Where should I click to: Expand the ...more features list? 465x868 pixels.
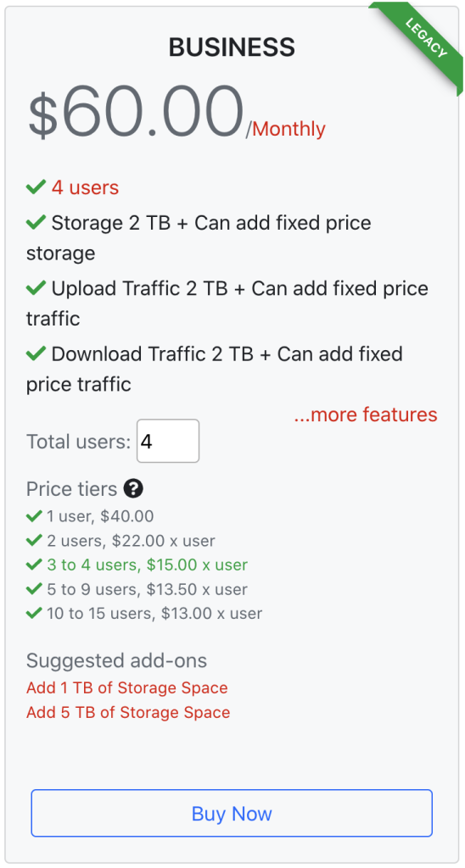(x=366, y=414)
